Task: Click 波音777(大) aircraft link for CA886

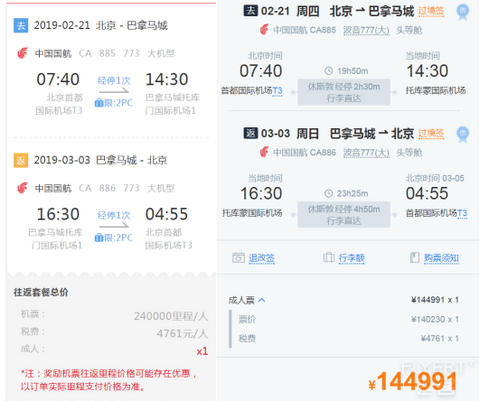Action: (x=366, y=153)
